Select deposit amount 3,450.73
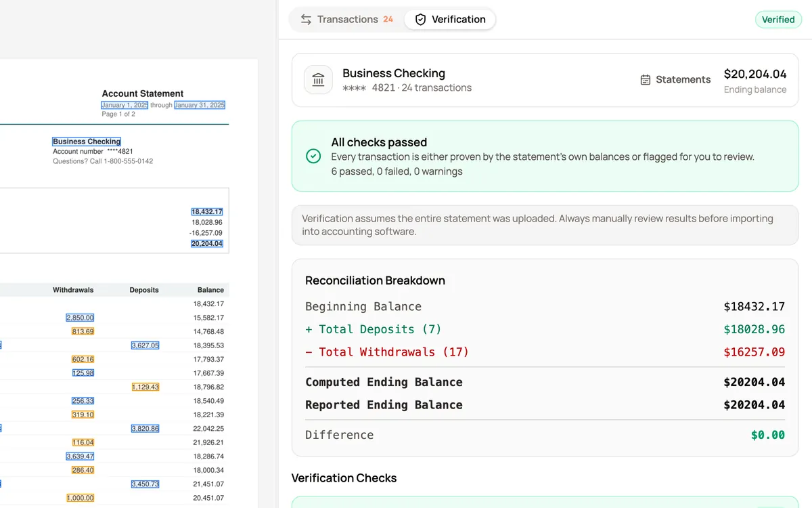812x508 pixels. coord(145,484)
